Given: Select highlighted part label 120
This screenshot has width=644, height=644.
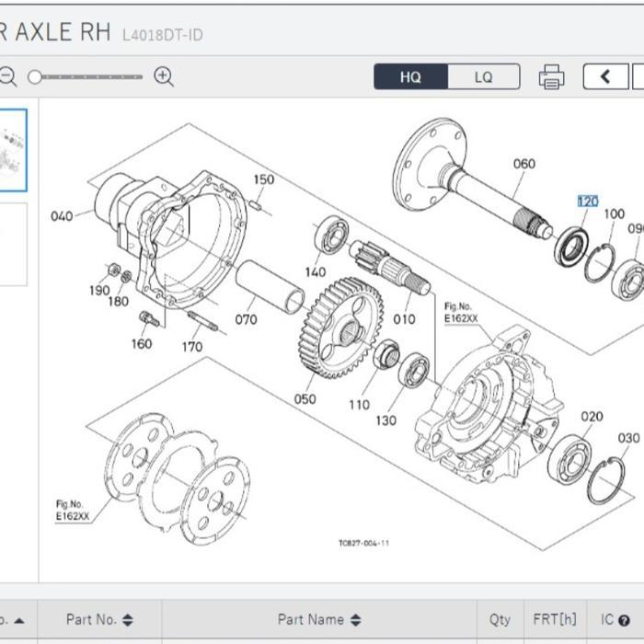Looking at the screenshot, I should coord(588,201).
